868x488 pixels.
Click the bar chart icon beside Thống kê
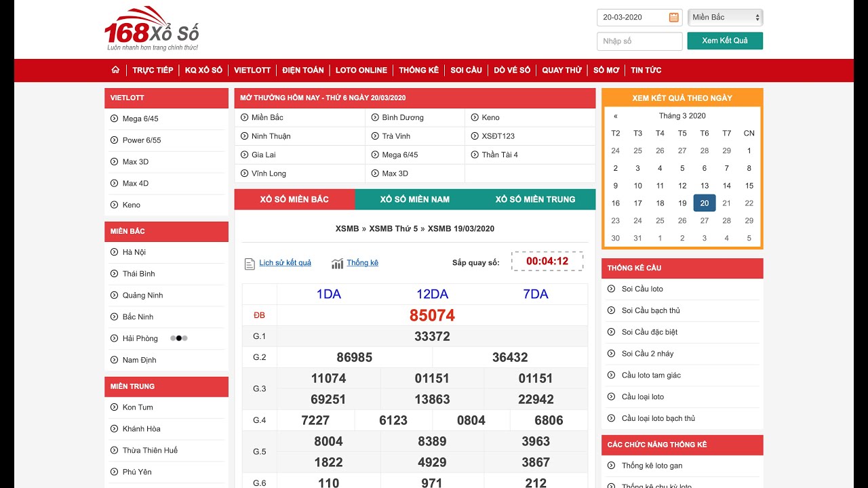337,264
